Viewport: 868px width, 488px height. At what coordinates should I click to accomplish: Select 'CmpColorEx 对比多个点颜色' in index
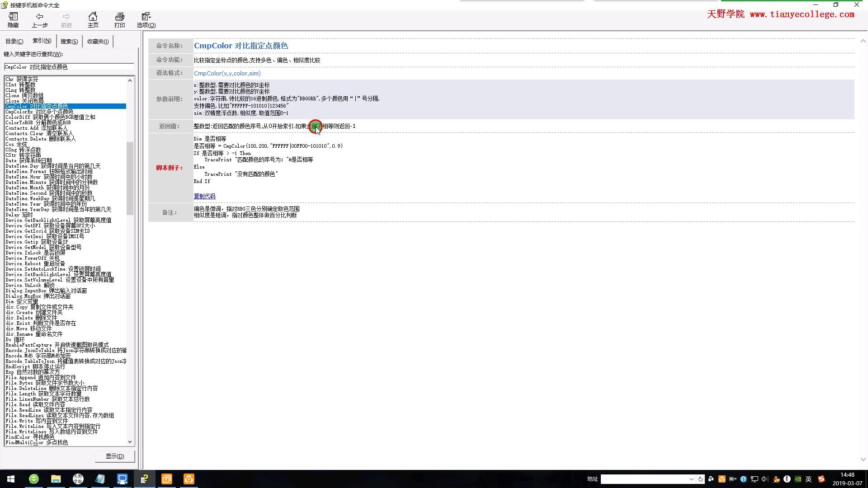39,112
